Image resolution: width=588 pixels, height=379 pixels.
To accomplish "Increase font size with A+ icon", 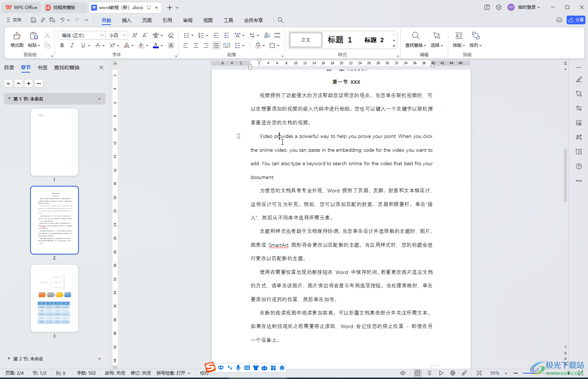I will tap(135, 35).
